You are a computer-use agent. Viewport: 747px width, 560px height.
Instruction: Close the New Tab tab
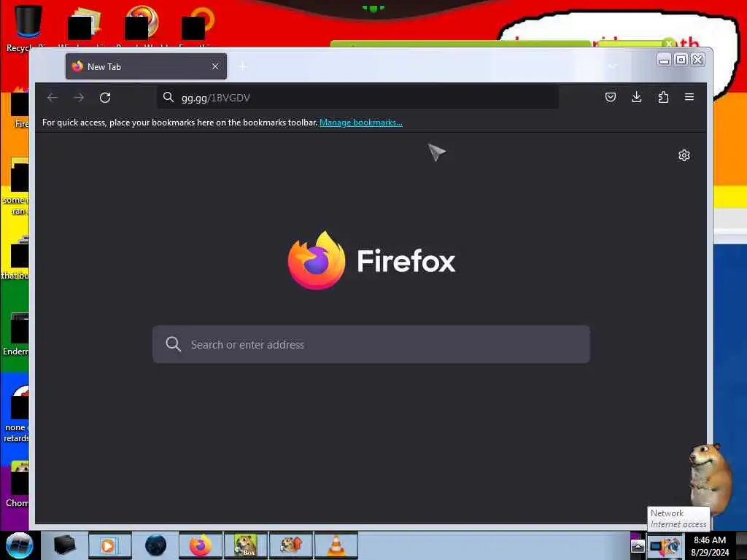(x=215, y=66)
